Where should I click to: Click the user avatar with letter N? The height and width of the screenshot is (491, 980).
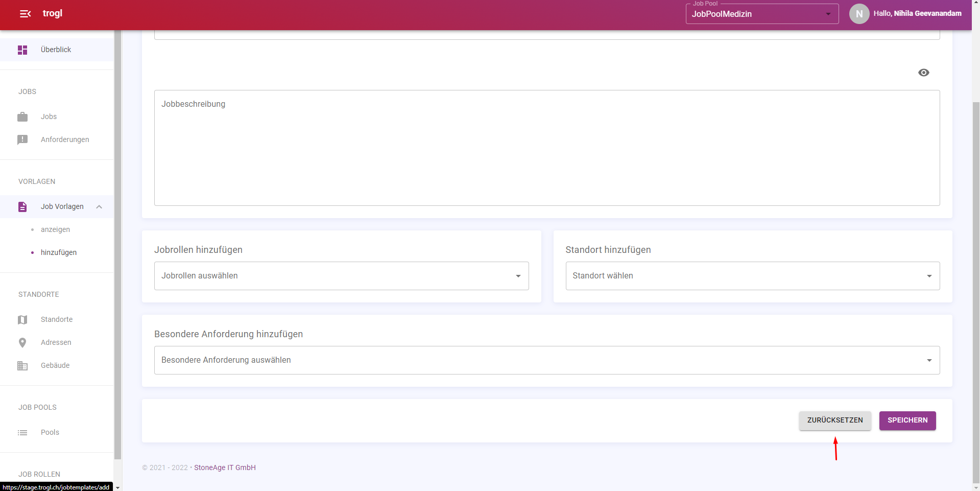[859, 14]
